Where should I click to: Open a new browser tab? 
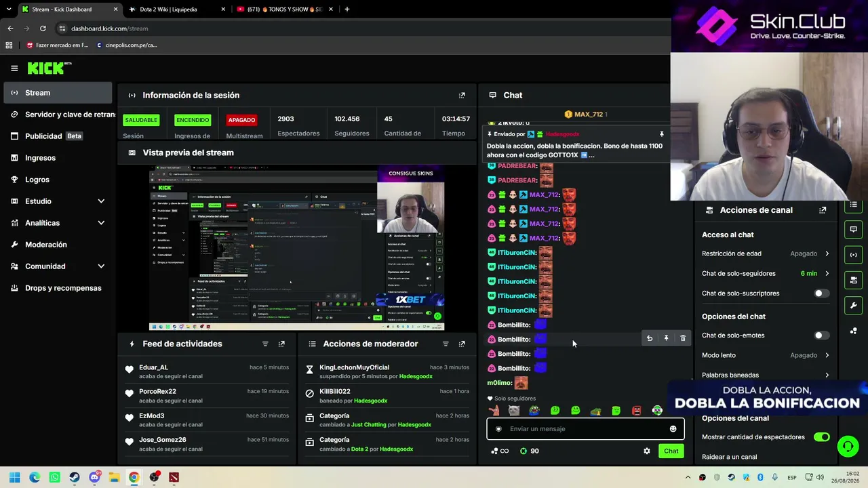coord(347,9)
